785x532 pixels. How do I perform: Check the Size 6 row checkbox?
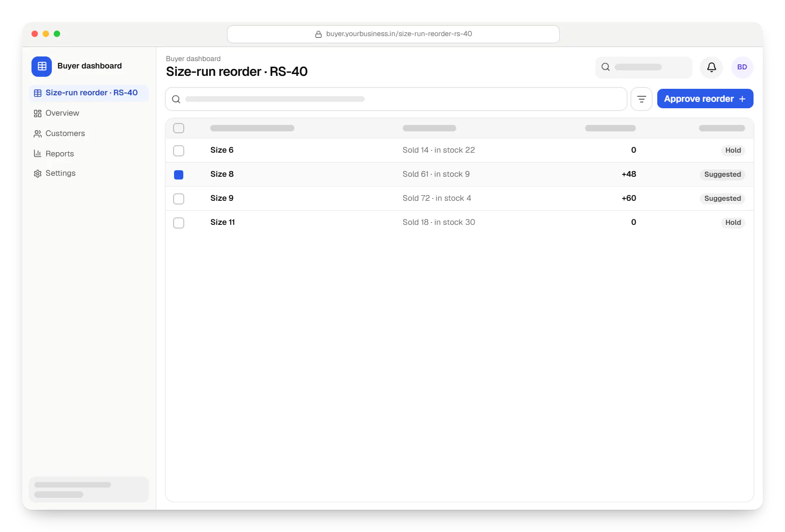pyautogui.click(x=179, y=151)
